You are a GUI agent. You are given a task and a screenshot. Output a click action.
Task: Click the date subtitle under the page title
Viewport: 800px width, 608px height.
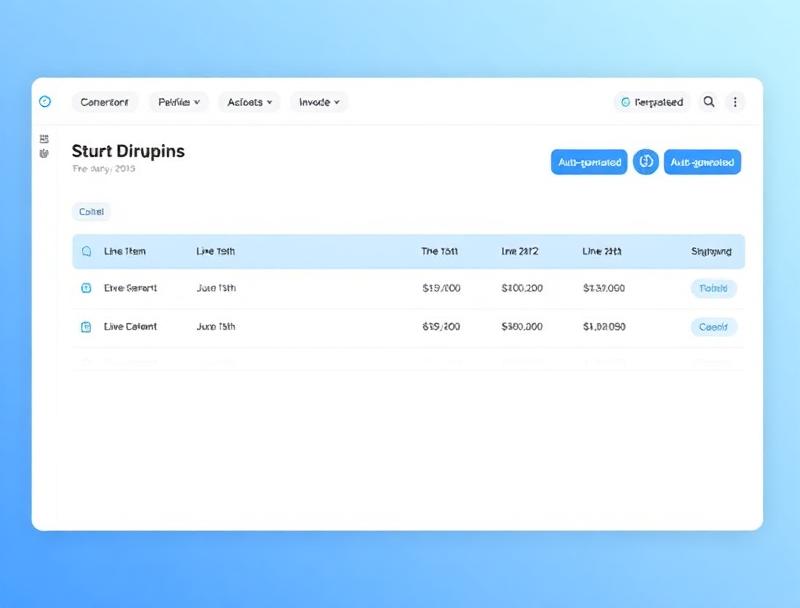(x=104, y=169)
